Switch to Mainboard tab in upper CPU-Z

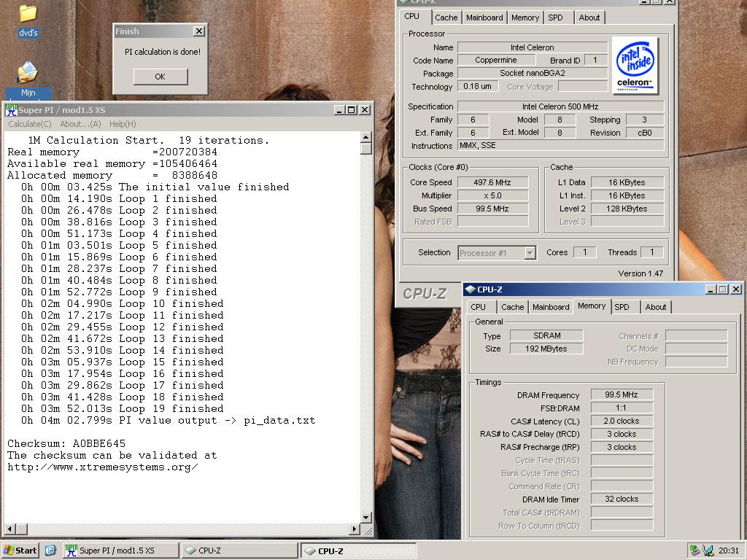tap(484, 17)
